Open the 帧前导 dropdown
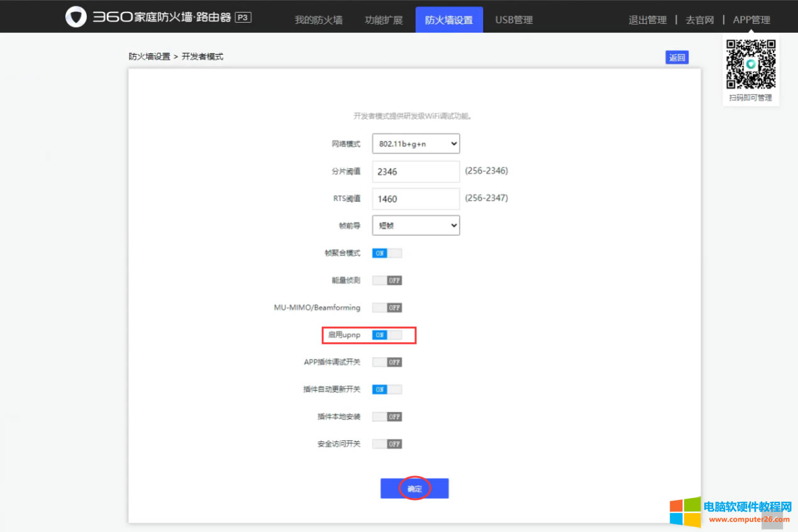The image size is (798, 532). click(x=416, y=225)
